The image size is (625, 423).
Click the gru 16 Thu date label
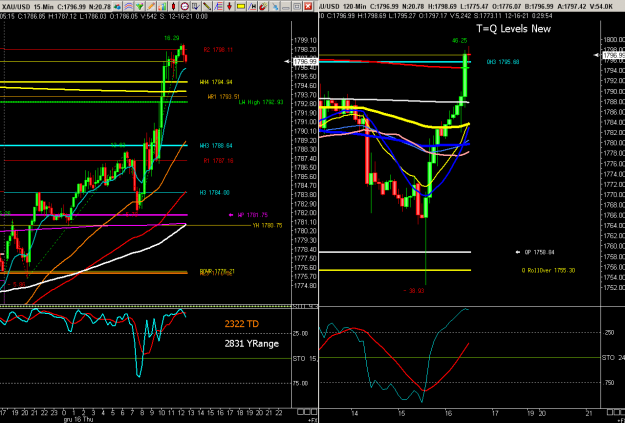point(77,420)
